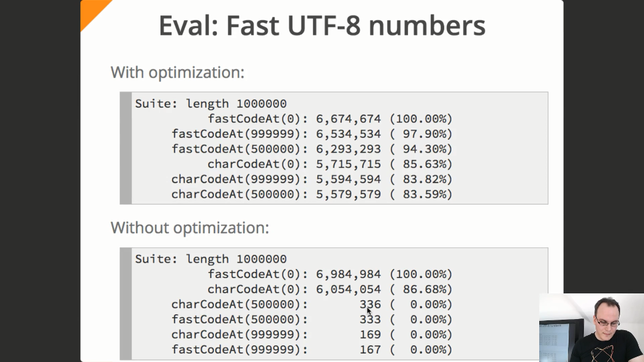The width and height of the screenshot is (644, 362).
Task: Click the 6,674,674 fastCodeAt(0) result
Action: [x=348, y=119]
